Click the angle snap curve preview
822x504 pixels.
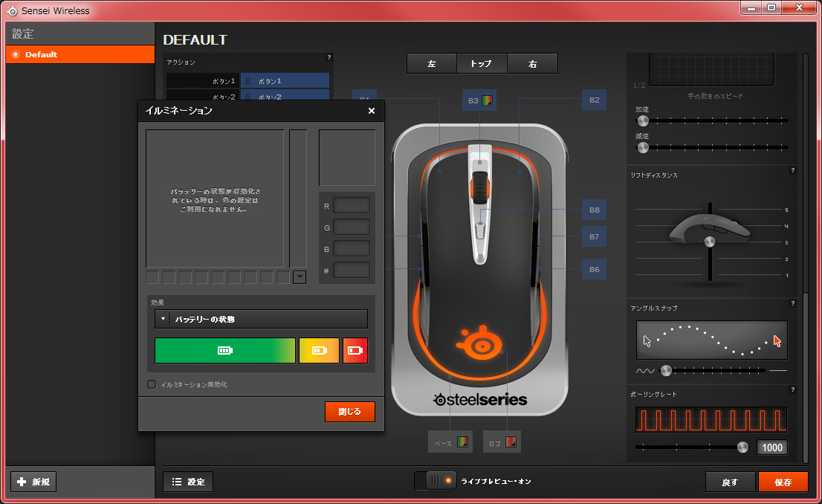712,340
